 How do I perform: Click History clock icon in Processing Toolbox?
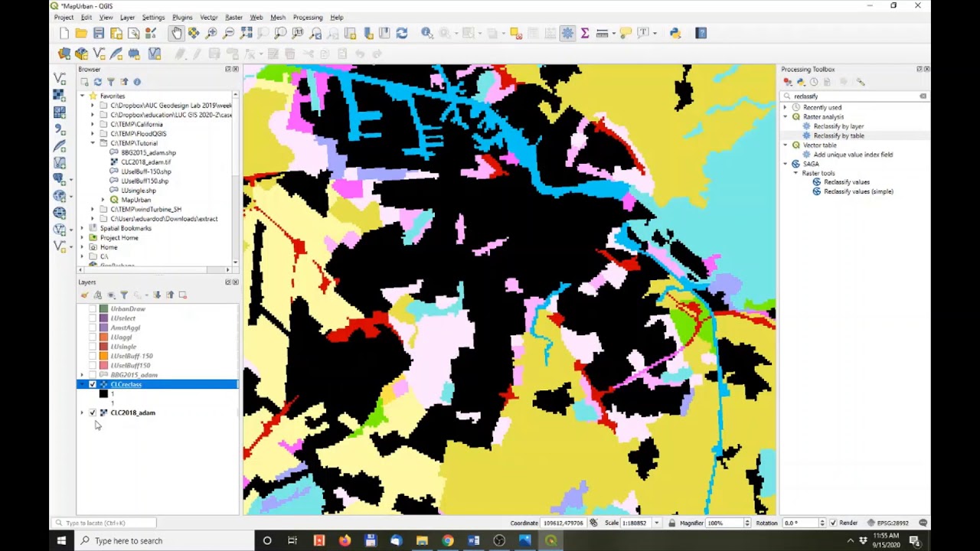coord(814,82)
